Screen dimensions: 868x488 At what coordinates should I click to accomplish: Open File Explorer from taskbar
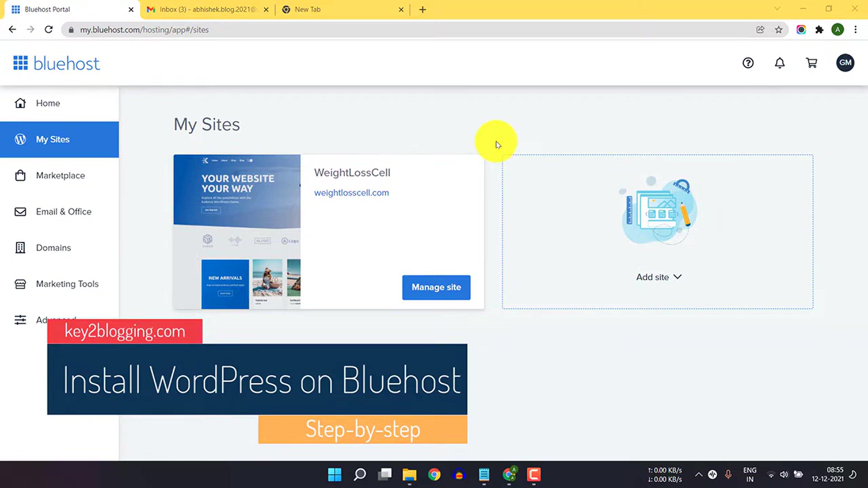410,474
